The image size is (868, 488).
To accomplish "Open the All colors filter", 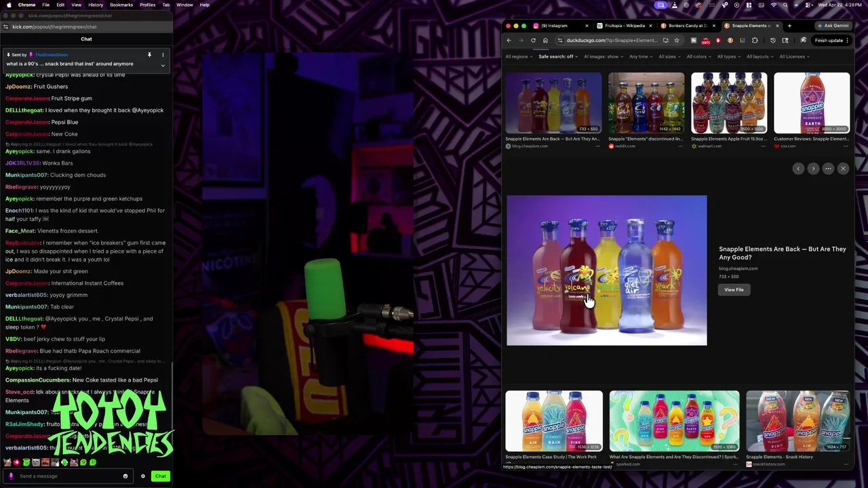I will (x=699, y=57).
